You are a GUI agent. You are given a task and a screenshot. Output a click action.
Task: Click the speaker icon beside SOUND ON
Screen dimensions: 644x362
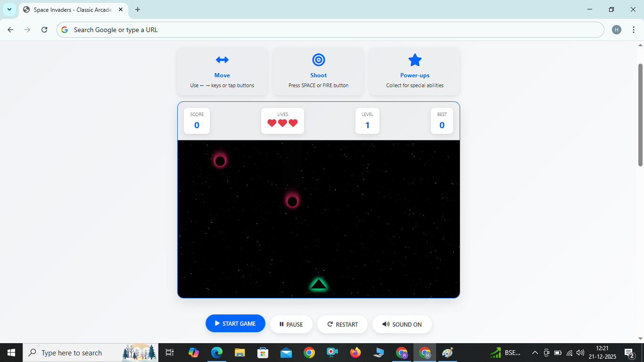[x=386, y=324]
